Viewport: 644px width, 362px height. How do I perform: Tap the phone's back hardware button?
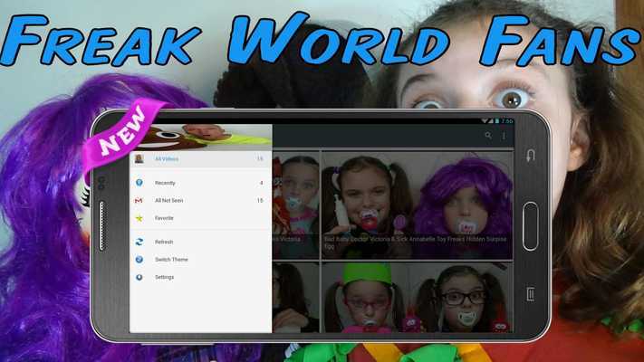[x=530, y=156]
